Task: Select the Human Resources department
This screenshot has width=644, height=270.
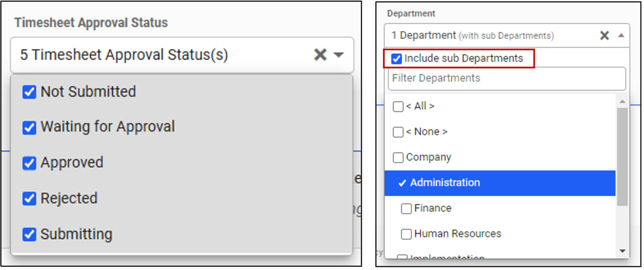Action: pos(406,234)
